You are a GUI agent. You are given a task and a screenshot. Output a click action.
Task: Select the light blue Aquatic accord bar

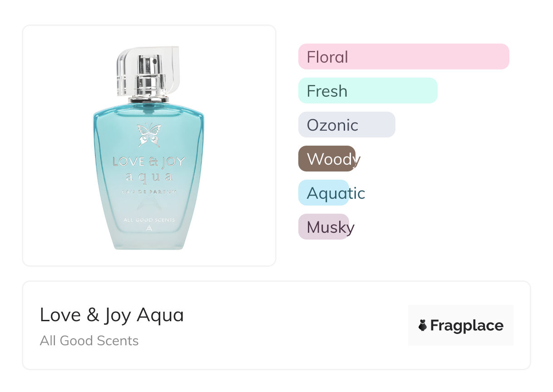click(323, 193)
